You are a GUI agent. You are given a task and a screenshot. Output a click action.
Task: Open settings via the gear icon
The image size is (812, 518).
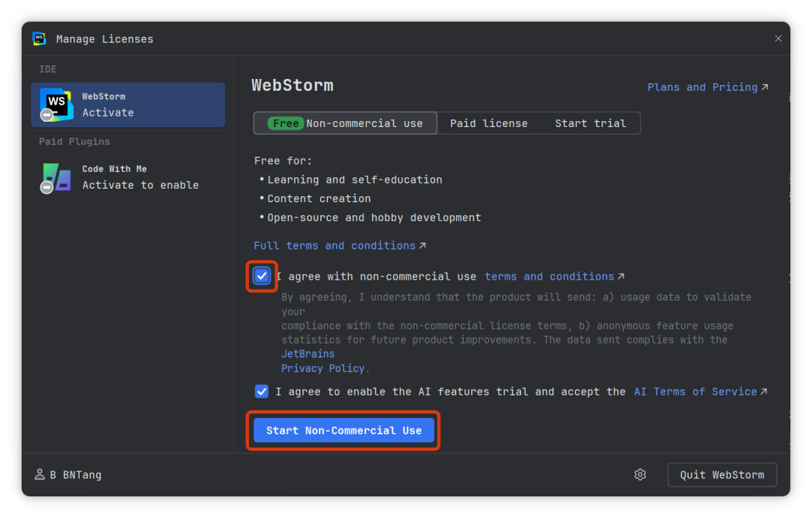point(640,474)
